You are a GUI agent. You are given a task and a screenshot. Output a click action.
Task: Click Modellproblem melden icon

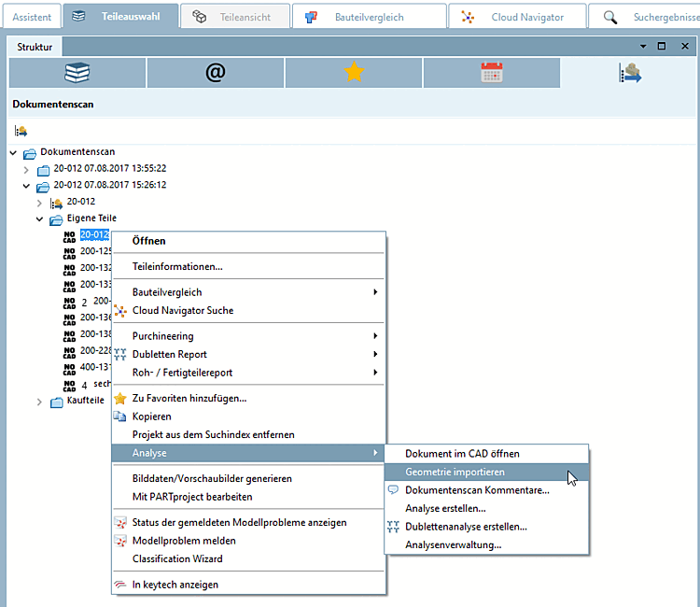(x=120, y=541)
